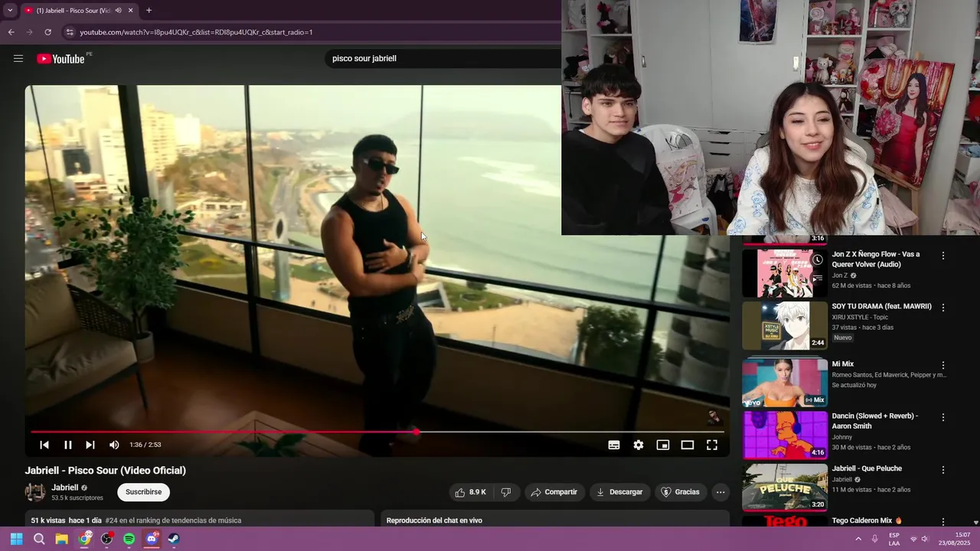
Task: Open a new browser tab
Action: click(149, 11)
